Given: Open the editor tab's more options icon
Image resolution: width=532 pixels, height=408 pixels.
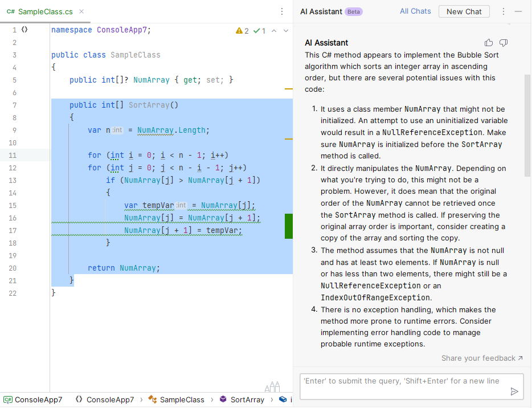Looking at the screenshot, I should 282,11.
